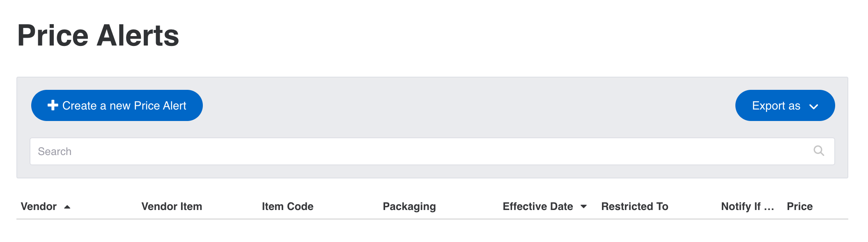Click the Price Alerts page heading
This screenshot has width=868, height=242.
click(98, 35)
